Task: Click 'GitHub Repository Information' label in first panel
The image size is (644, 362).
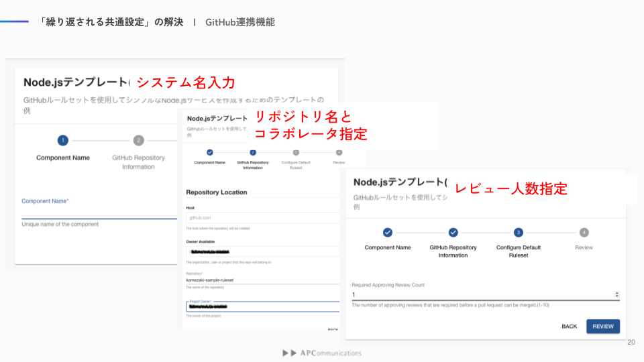Action: pyautogui.click(x=138, y=162)
